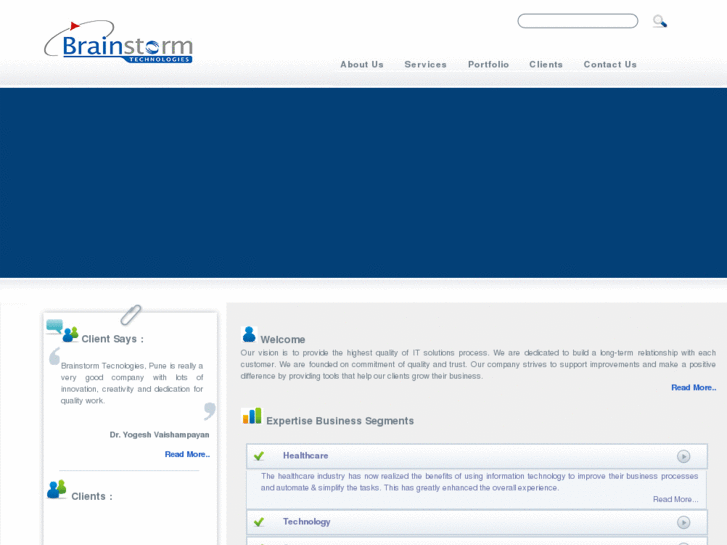Viewport: 727px width, 545px height.
Task: Click the Brainstorm Technologies logo
Action: coord(118,42)
